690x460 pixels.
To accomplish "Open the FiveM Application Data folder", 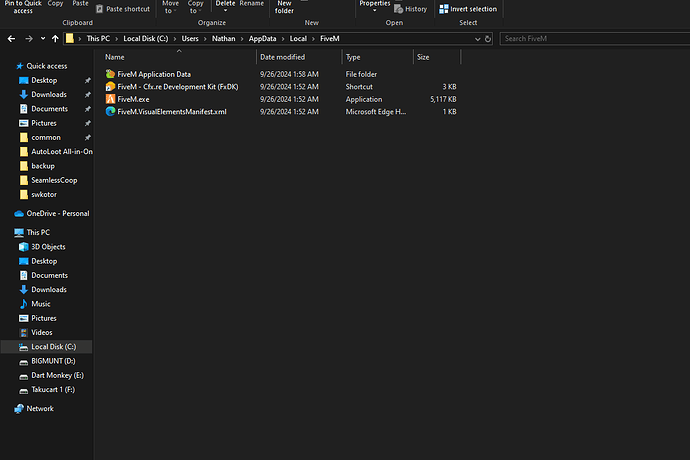I will click(x=153, y=74).
